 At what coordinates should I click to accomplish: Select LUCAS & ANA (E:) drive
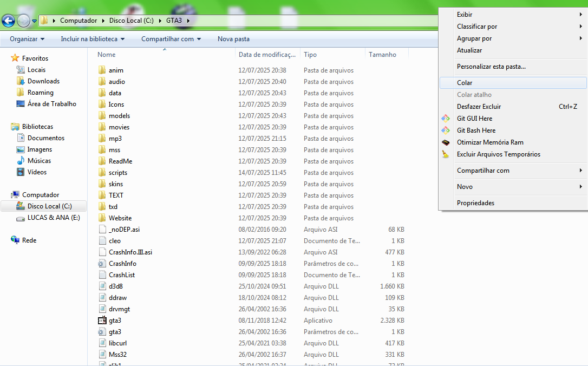[54, 218]
